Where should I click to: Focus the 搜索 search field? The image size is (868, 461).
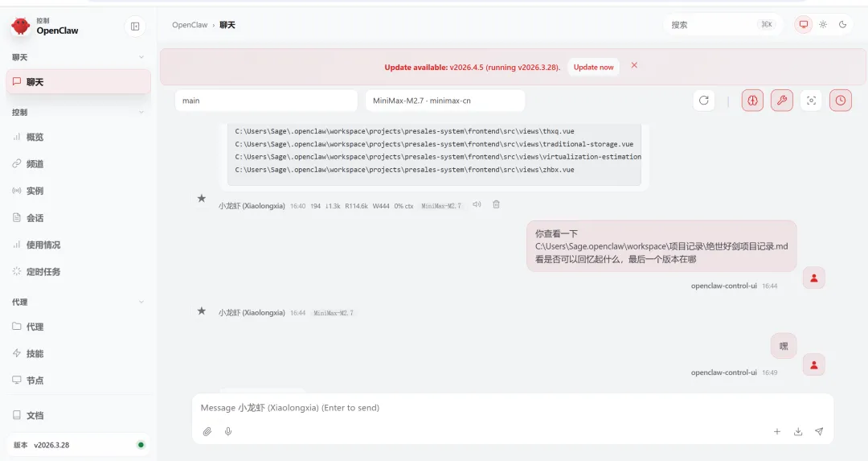point(723,24)
